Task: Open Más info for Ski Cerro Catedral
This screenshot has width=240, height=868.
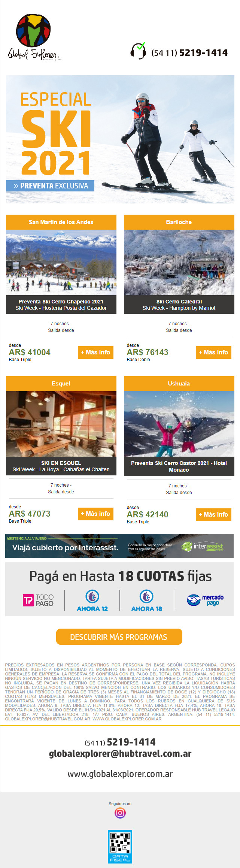Action: tap(213, 352)
